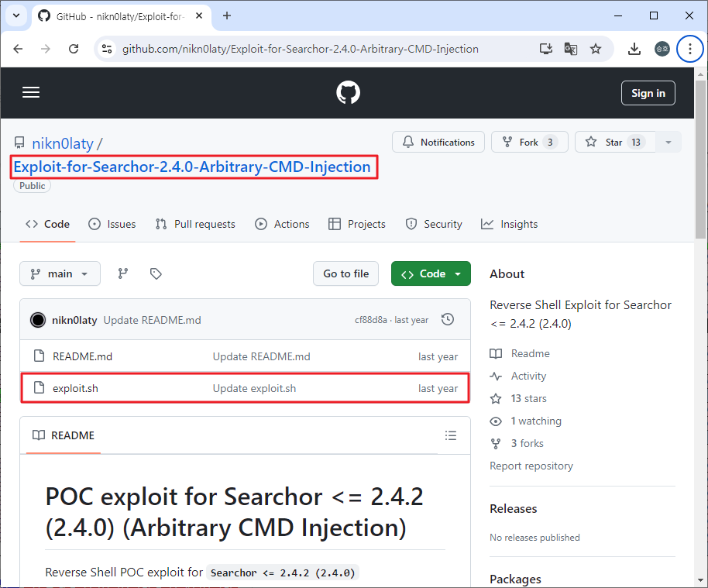Open the exploit.sh file
Viewport: 708px width, 588px height.
[75, 388]
